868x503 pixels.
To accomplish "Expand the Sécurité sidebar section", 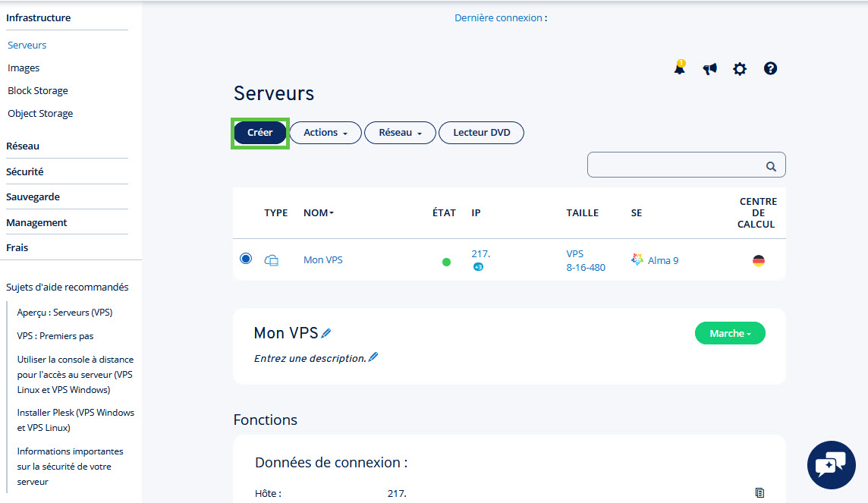I will (25, 171).
